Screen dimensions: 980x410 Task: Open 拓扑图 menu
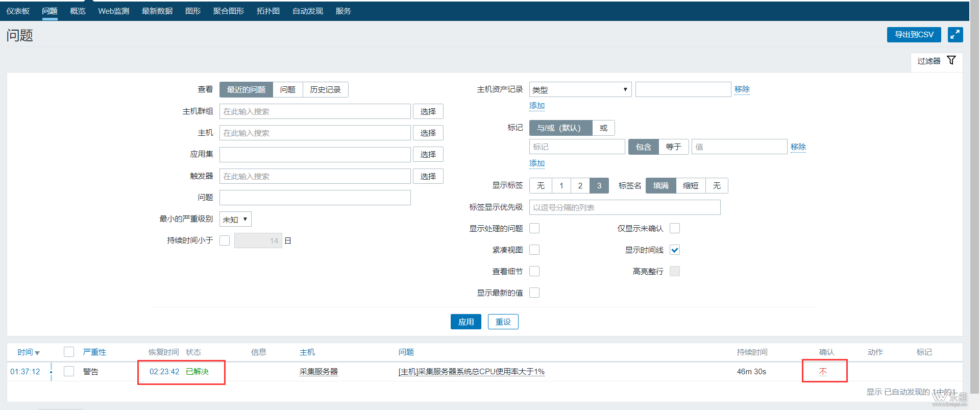coord(268,11)
